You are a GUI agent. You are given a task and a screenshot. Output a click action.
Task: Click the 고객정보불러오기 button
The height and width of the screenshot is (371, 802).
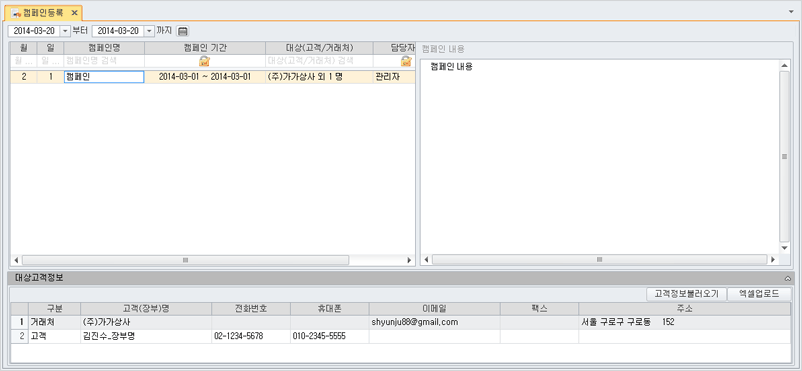(686, 294)
